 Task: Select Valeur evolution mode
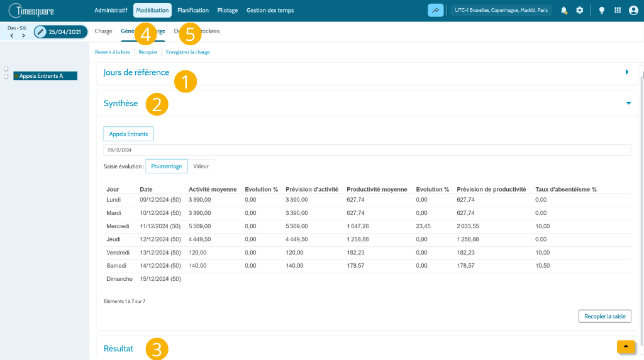(x=201, y=166)
